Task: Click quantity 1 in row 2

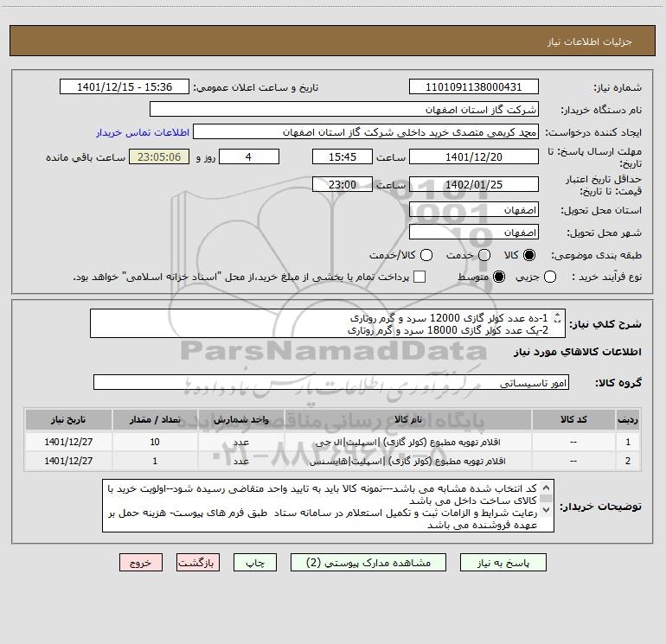Action: pyautogui.click(x=155, y=461)
